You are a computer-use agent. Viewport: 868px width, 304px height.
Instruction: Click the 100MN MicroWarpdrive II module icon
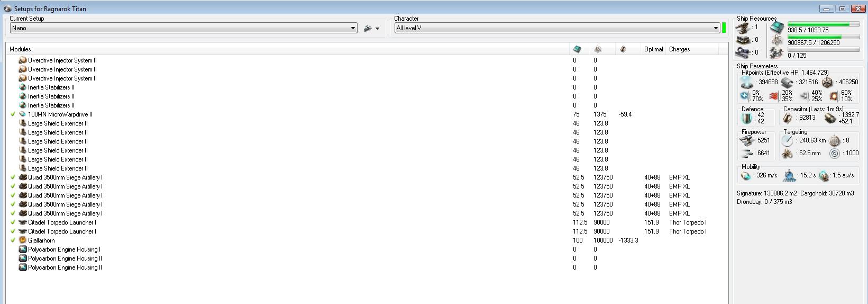[x=23, y=114]
